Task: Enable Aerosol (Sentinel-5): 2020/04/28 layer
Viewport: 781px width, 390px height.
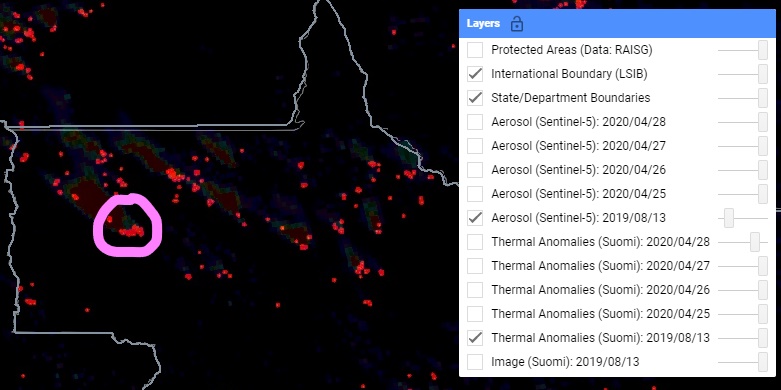Action: tap(475, 122)
